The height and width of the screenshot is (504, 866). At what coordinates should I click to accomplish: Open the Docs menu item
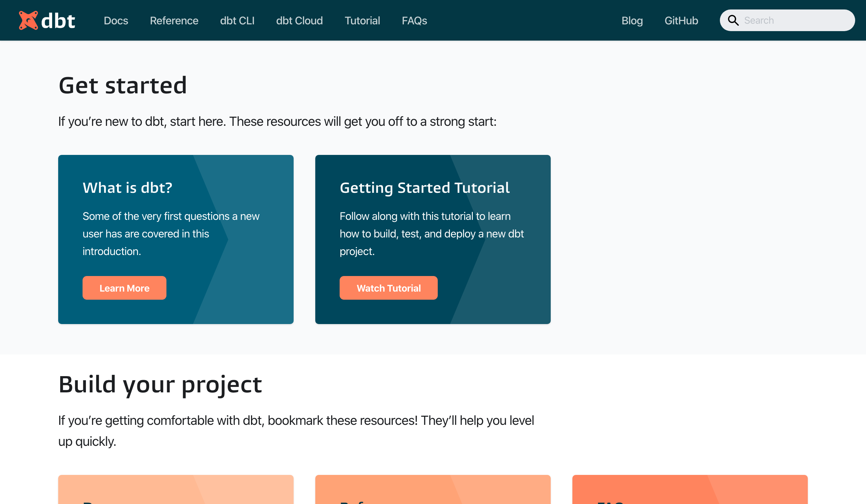coord(116,21)
